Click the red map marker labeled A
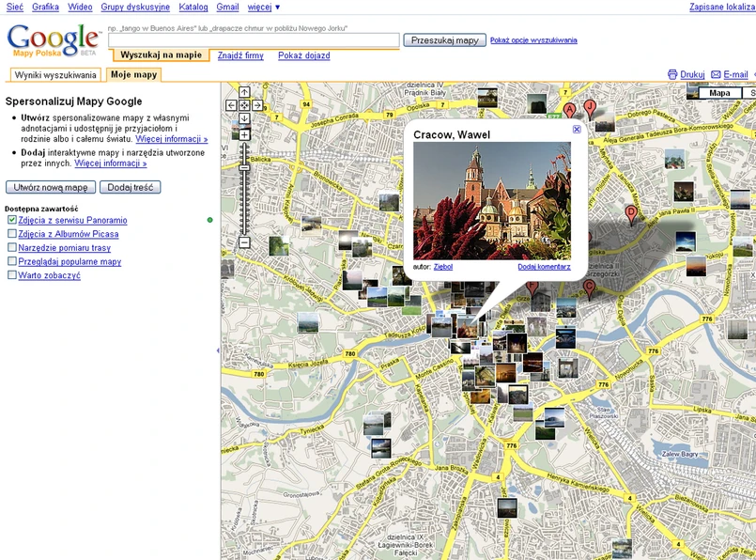This screenshot has height=560, width=756. (569, 110)
